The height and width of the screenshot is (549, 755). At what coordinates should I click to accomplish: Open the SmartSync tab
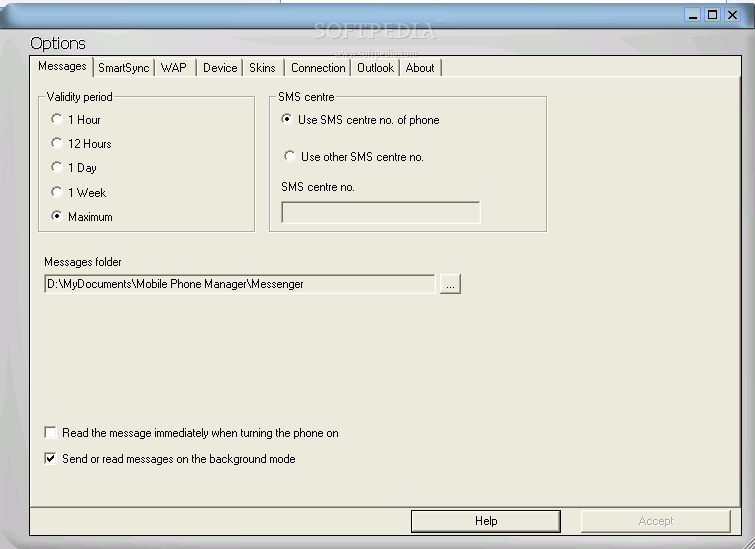[x=123, y=68]
